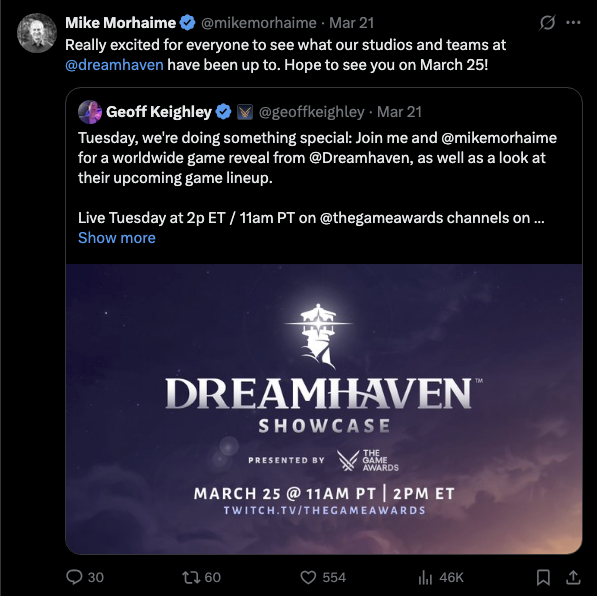This screenshot has height=596, width=597.
Task: Expand quoted tweet with Show more
Action: coord(117,238)
